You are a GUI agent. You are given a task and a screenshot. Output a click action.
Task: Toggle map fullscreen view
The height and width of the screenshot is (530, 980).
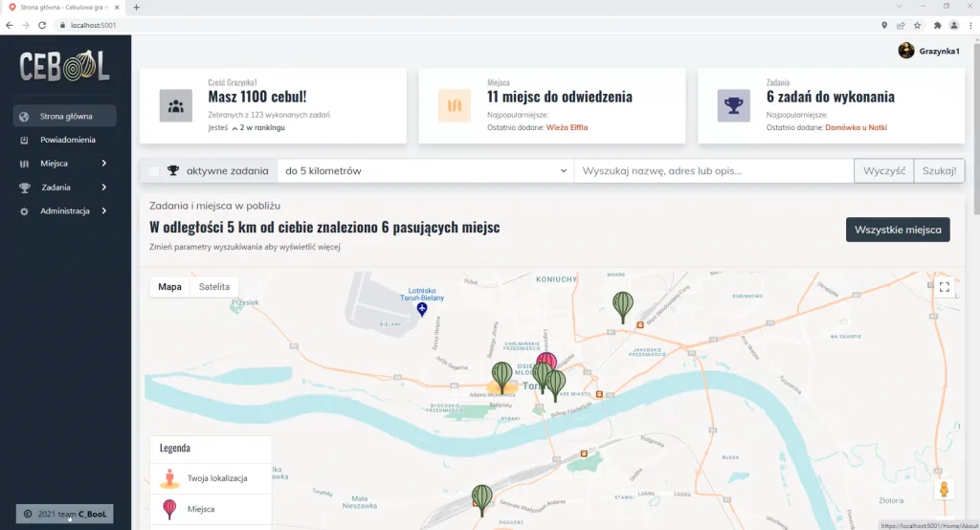[x=945, y=287]
